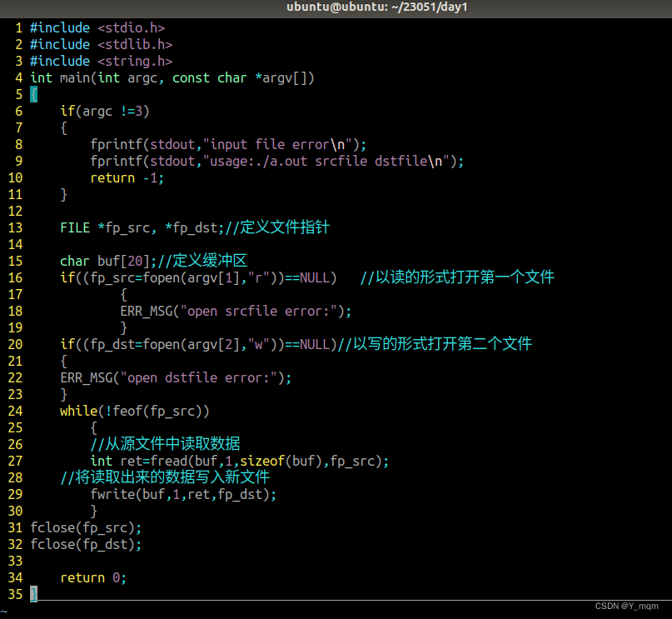The image size is (672, 619).
Task: Click the 'fclose(fp_src);' line
Action: (x=86, y=528)
